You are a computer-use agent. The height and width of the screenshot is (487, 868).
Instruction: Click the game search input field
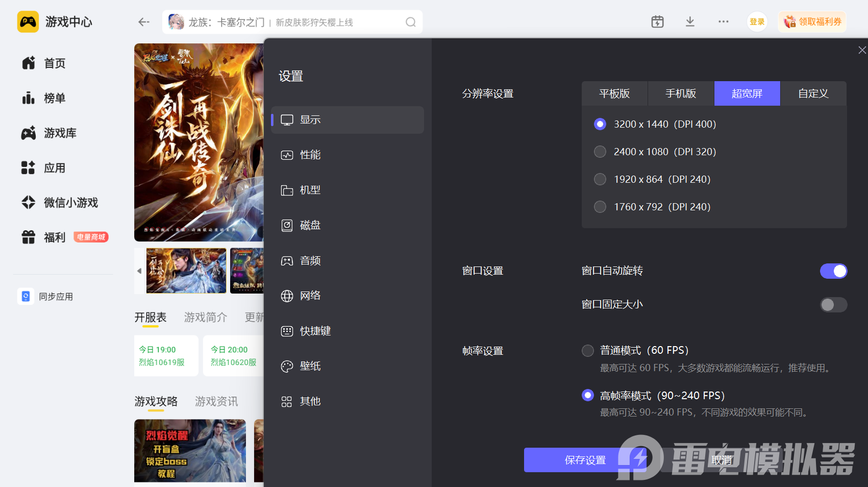point(291,22)
